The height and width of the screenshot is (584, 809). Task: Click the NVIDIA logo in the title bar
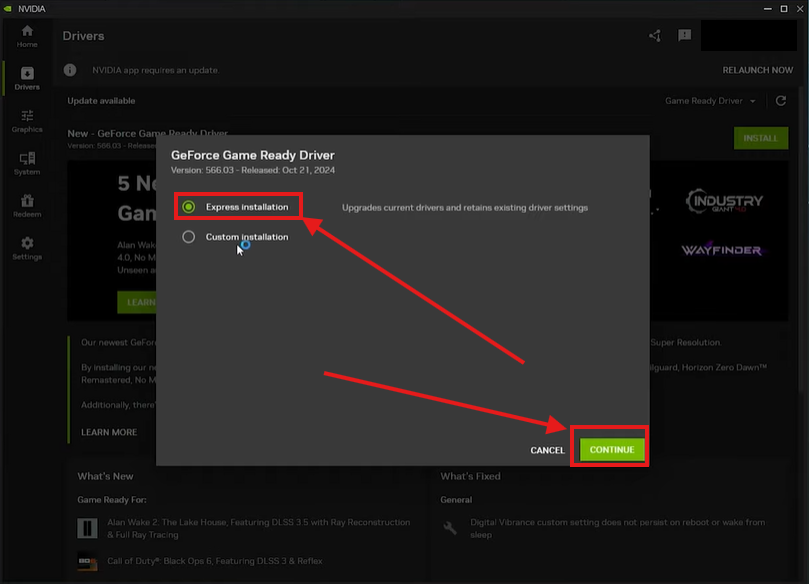coord(8,9)
